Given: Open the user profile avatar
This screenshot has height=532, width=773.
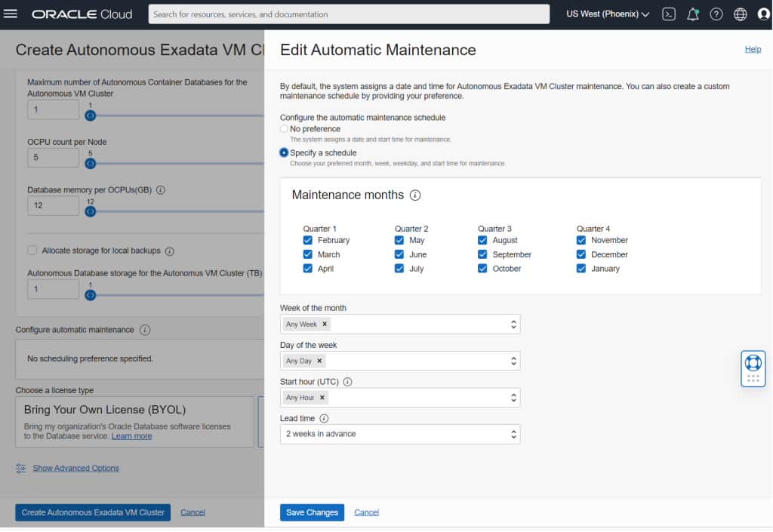Looking at the screenshot, I should pyautogui.click(x=763, y=14).
